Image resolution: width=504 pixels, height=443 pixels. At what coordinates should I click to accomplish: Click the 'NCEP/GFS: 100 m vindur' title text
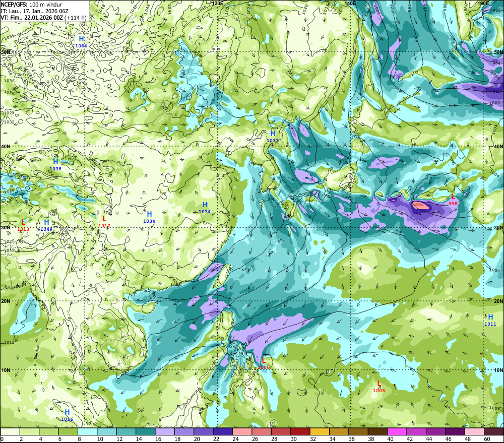(x=31, y=5)
